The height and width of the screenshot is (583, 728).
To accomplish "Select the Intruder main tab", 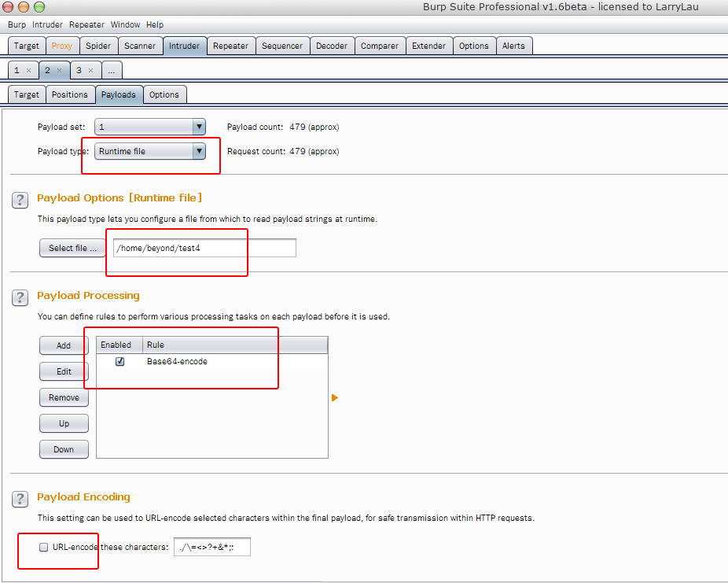I will coord(184,46).
